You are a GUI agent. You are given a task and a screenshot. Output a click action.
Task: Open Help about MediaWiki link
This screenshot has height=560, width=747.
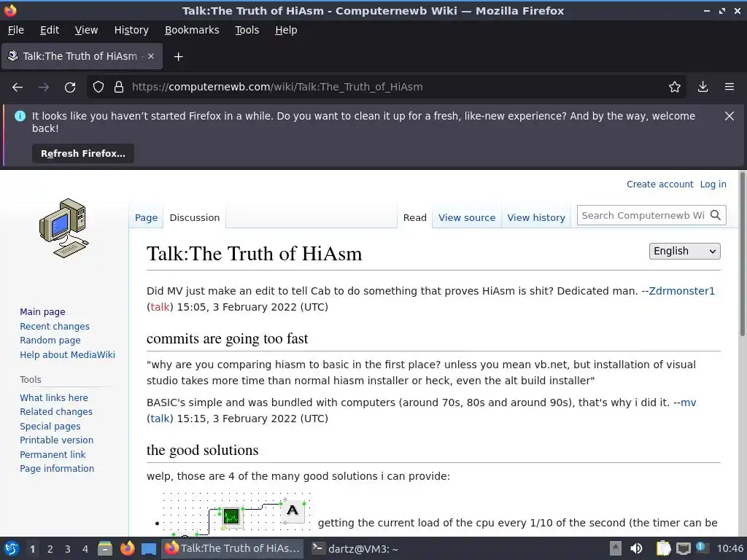tap(67, 355)
